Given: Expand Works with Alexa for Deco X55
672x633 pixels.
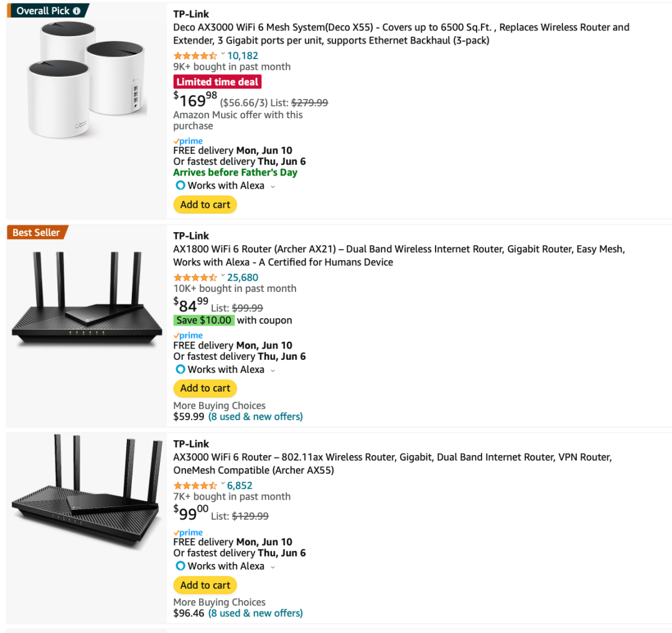Looking at the screenshot, I should click(273, 186).
